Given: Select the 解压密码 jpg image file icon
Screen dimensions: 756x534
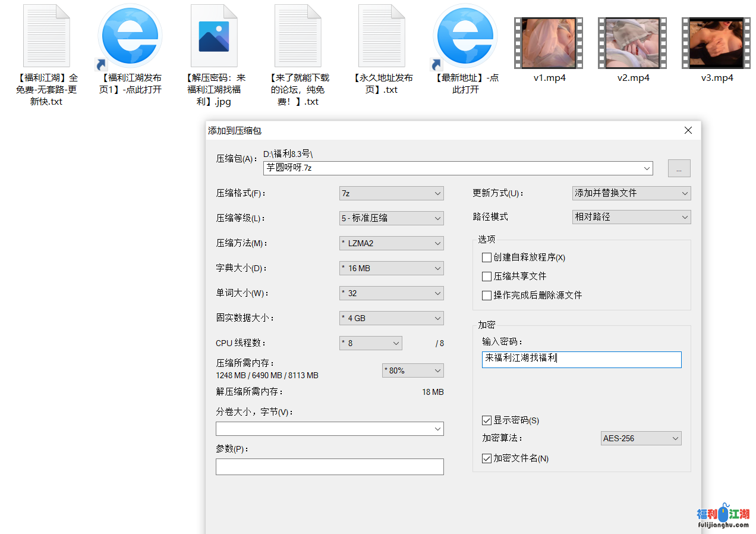Looking at the screenshot, I should click(x=214, y=37).
